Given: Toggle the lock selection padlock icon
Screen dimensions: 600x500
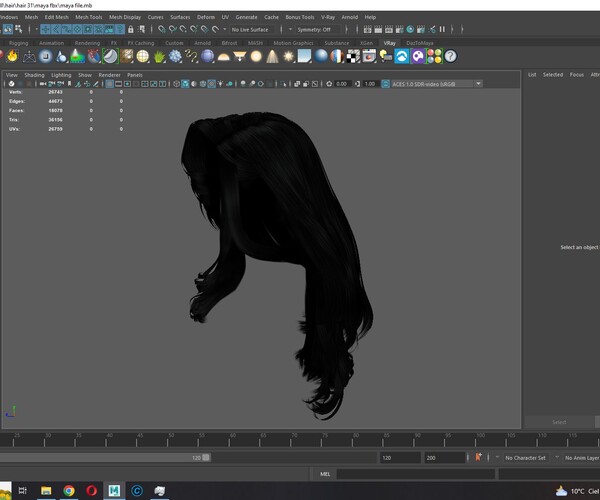Looking at the screenshot, I should pyautogui.click(x=131, y=29).
